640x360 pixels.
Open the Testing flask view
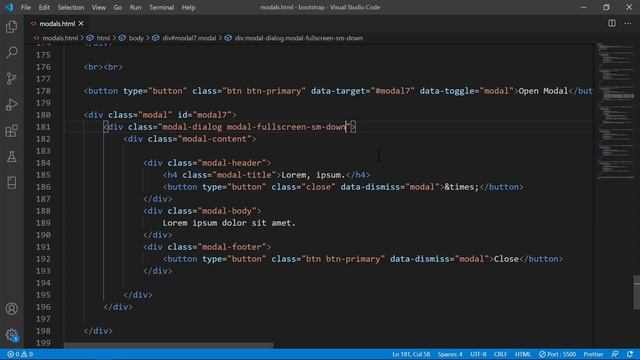11,157
